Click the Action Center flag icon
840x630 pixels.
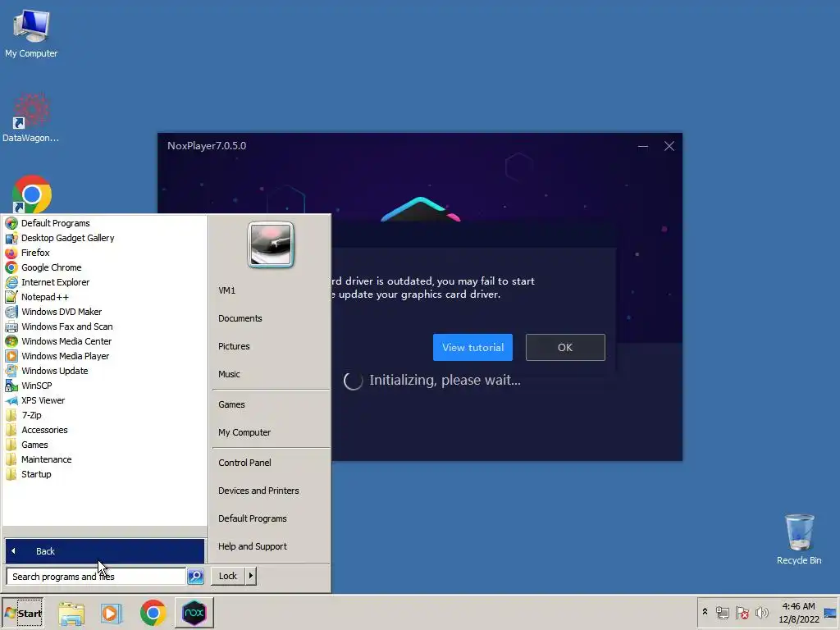(742, 612)
